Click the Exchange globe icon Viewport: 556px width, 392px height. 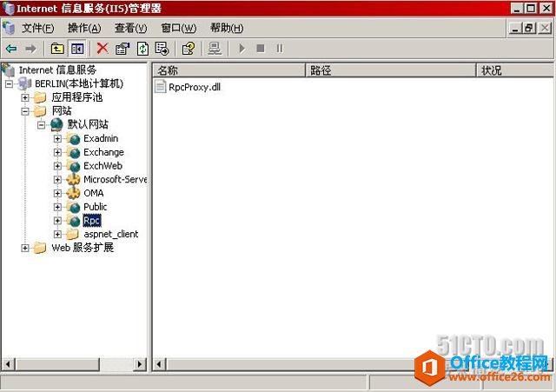(x=74, y=153)
